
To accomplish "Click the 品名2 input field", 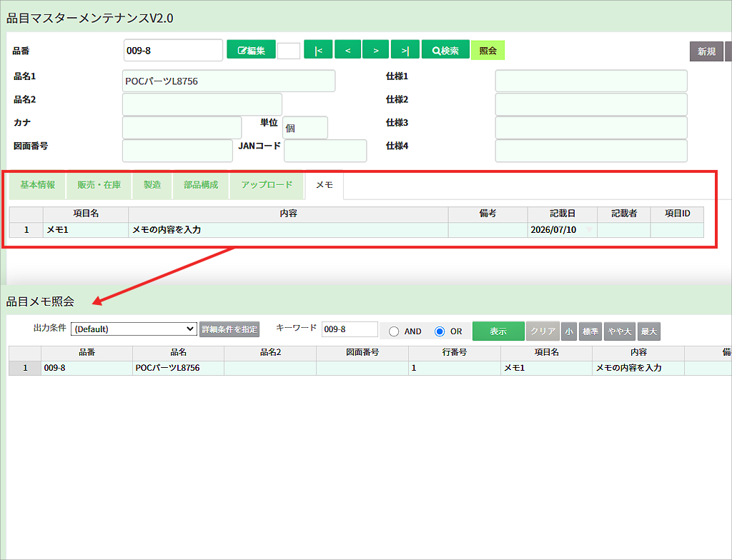I will point(202,104).
